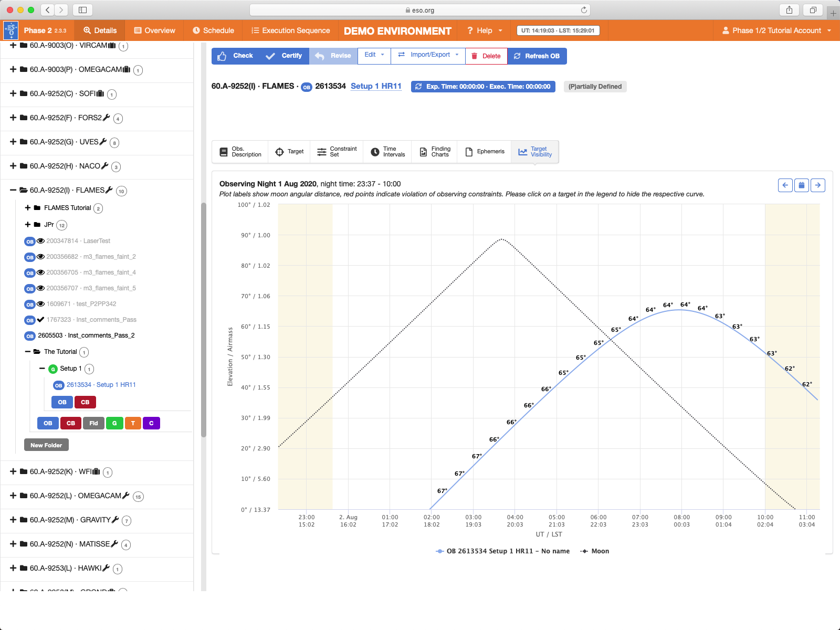The width and height of the screenshot is (840, 630).
Task: Hide OB 2613534 curve via legend
Action: click(502, 551)
